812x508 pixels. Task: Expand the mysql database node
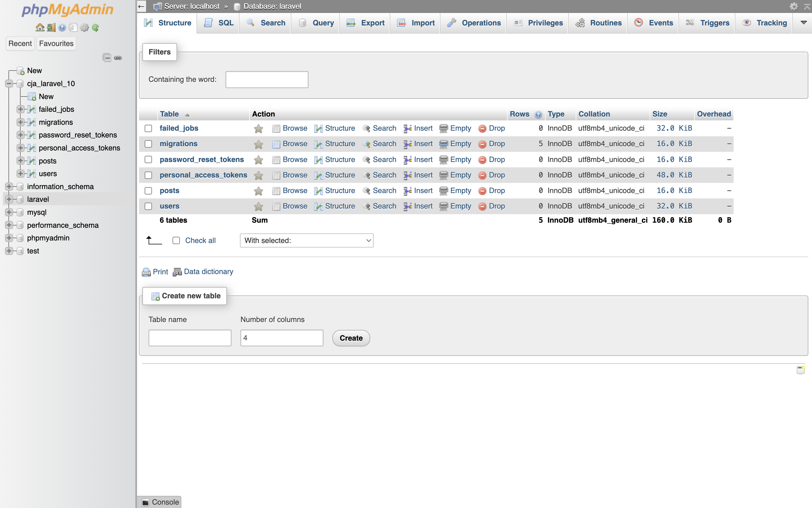coord(9,212)
